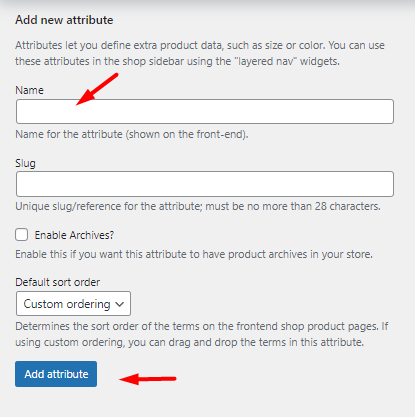The image size is (415, 417).
Task: Click the product archives description text
Action: [194, 254]
